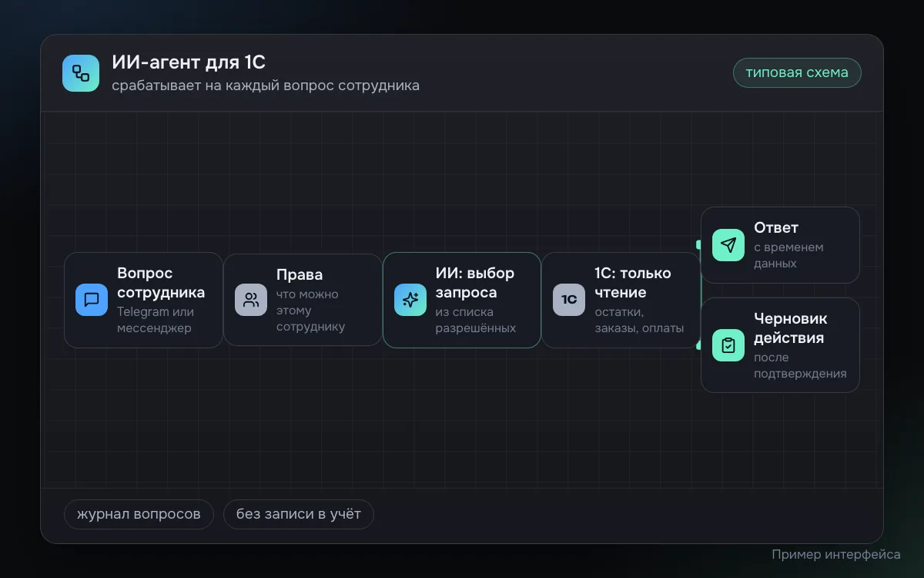Screen dimensions: 924x578
Task: Click the из списка разрешённых description
Action: tap(476, 320)
